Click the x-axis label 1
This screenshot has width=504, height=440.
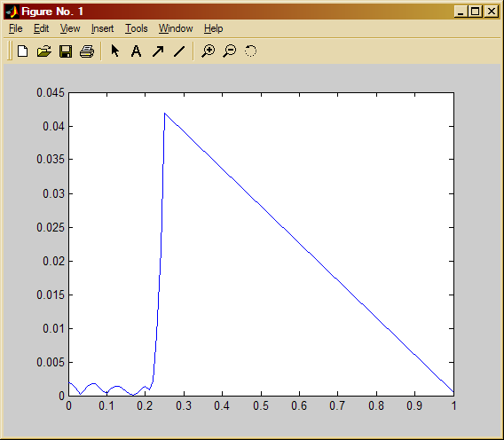453,406
